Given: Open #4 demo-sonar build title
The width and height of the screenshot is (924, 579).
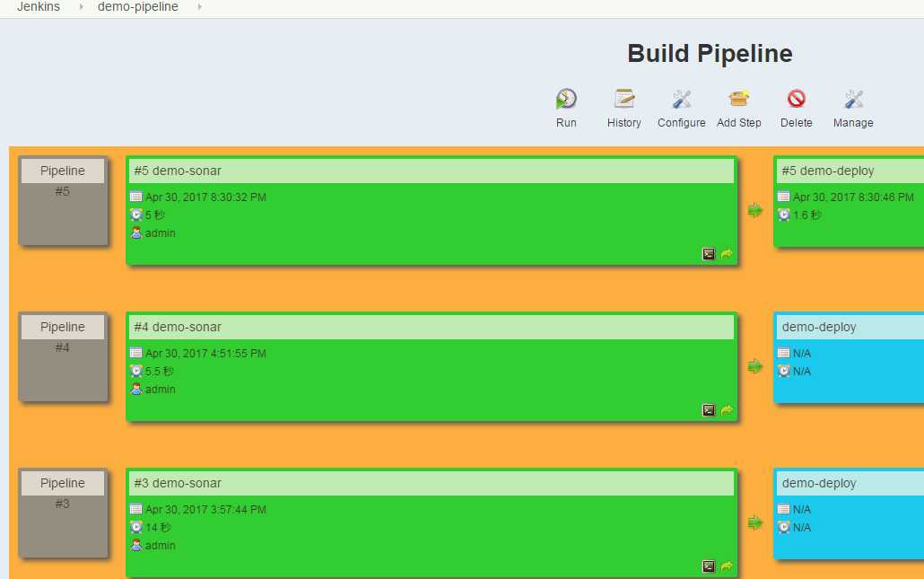Looking at the screenshot, I should [x=178, y=327].
